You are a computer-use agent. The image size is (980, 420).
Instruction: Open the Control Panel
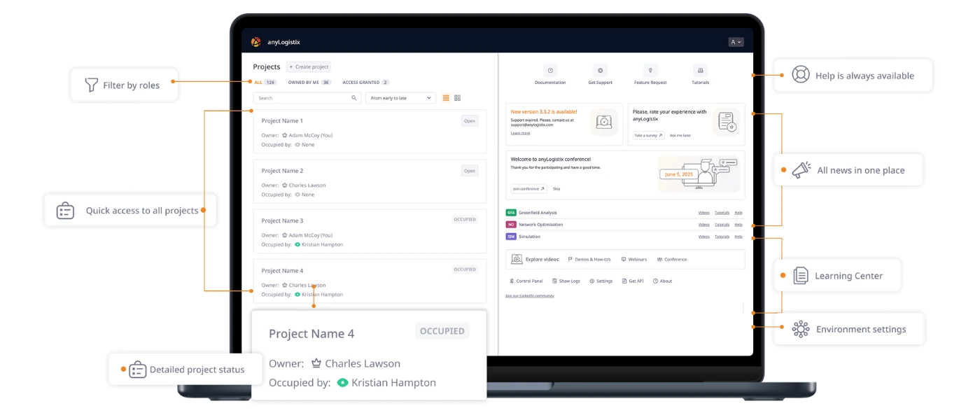tap(526, 281)
